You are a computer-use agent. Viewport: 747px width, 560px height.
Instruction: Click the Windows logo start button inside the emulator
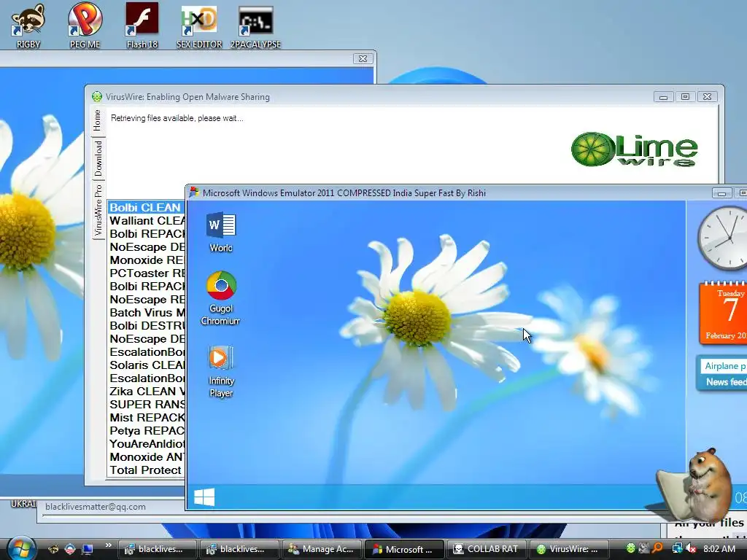[204, 497]
